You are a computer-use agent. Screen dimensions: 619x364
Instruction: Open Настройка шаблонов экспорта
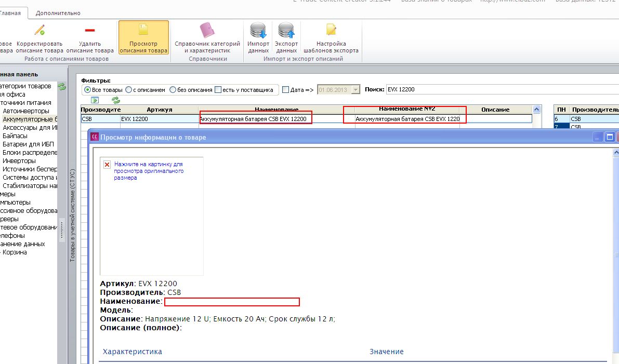[331, 37]
